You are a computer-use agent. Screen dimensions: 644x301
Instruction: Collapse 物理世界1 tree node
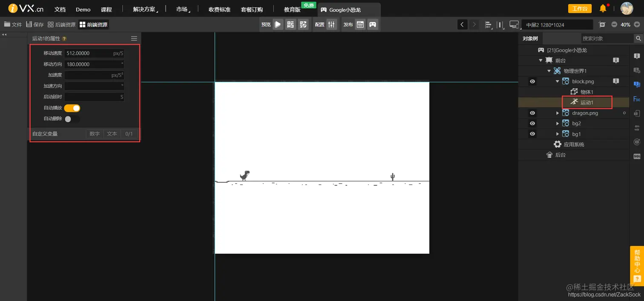[x=549, y=71]
